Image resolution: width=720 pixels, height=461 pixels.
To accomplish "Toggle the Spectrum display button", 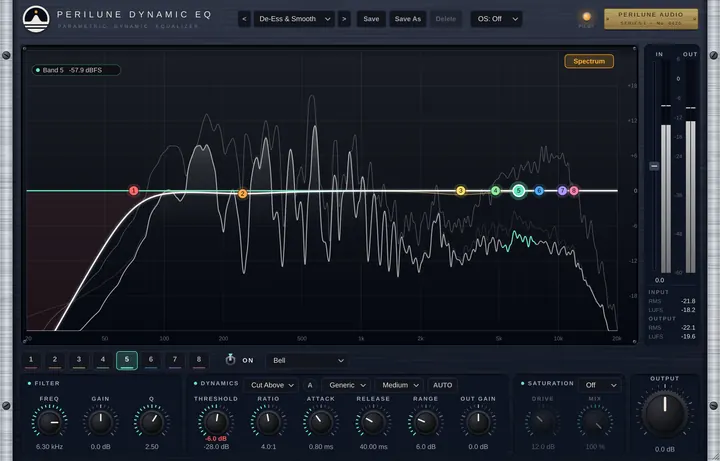I will [589, 61].
